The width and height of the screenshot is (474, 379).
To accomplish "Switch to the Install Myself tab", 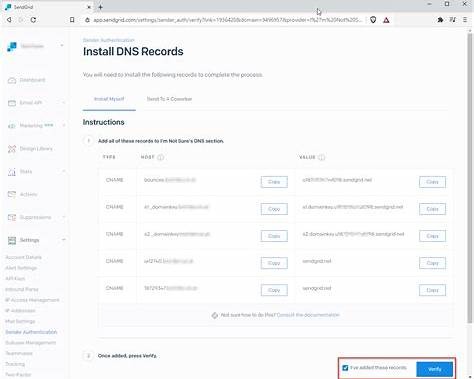I will click(x=109, y=99).
